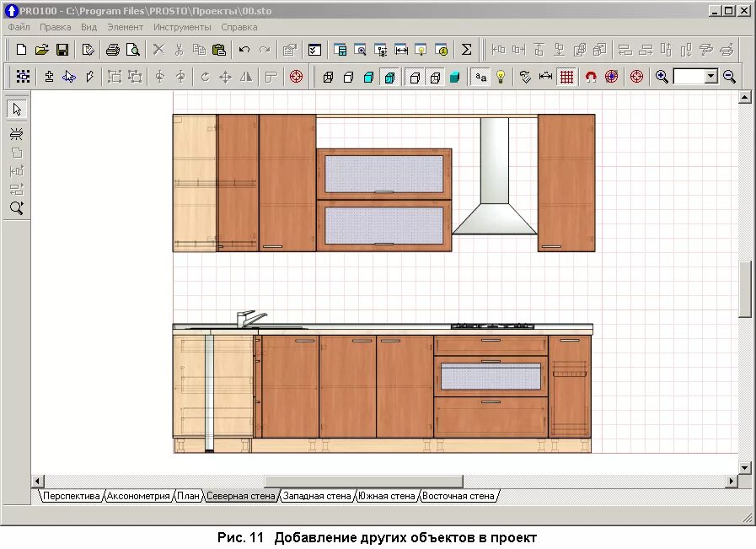
Task: Select the red rotate-center target icon
Action: 296,77
